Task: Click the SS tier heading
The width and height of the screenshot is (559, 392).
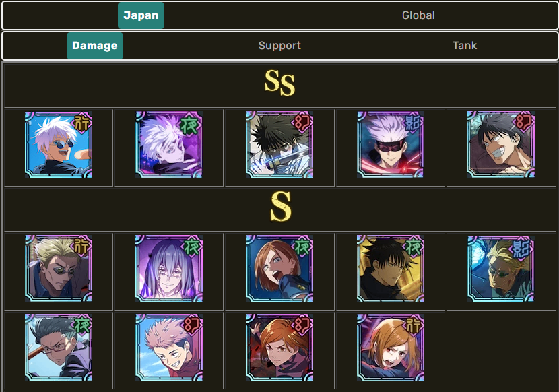Action: click(280, 83)
